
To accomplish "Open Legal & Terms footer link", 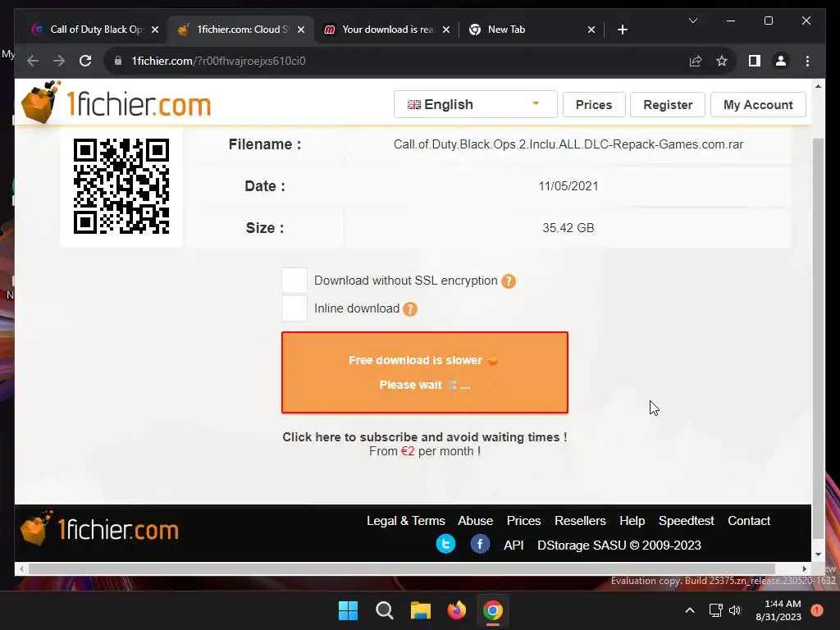I will 405,521.
